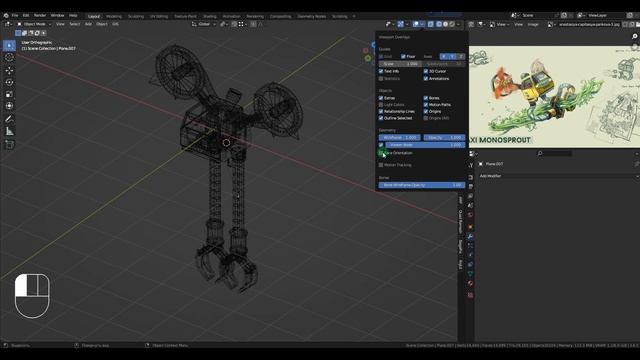
Task: Switch to the Shading workspace tab
Action: pyautogui.click(x=210, y=16)
